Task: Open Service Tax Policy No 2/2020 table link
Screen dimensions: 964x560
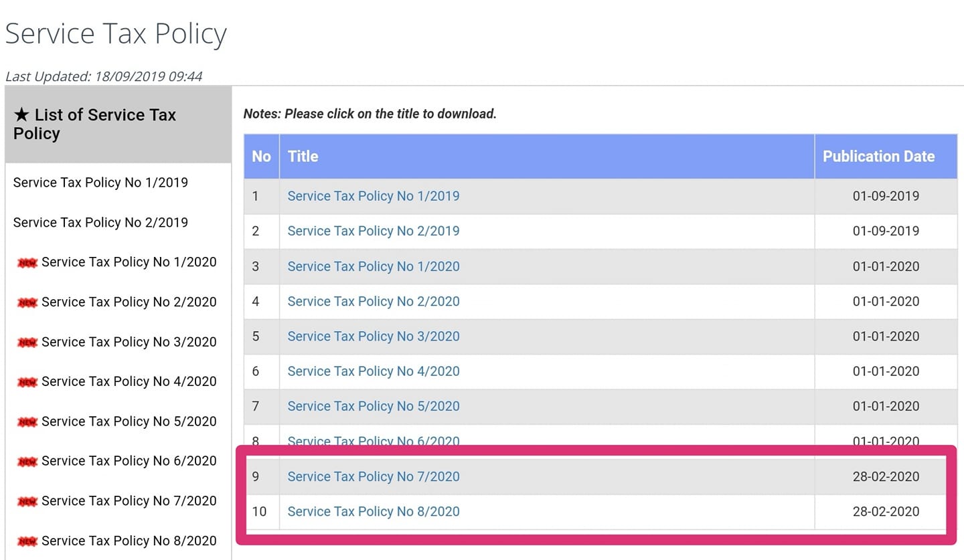Action: tap(374, 301)
